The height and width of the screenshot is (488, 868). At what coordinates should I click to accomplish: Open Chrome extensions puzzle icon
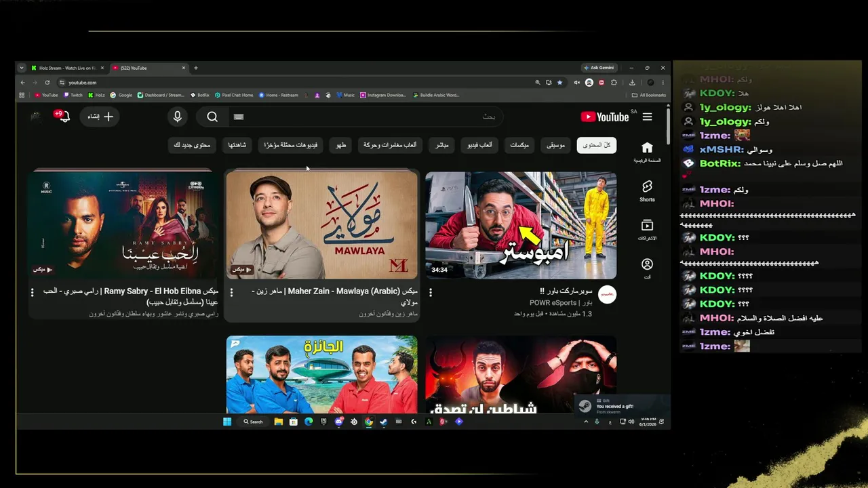614,83
